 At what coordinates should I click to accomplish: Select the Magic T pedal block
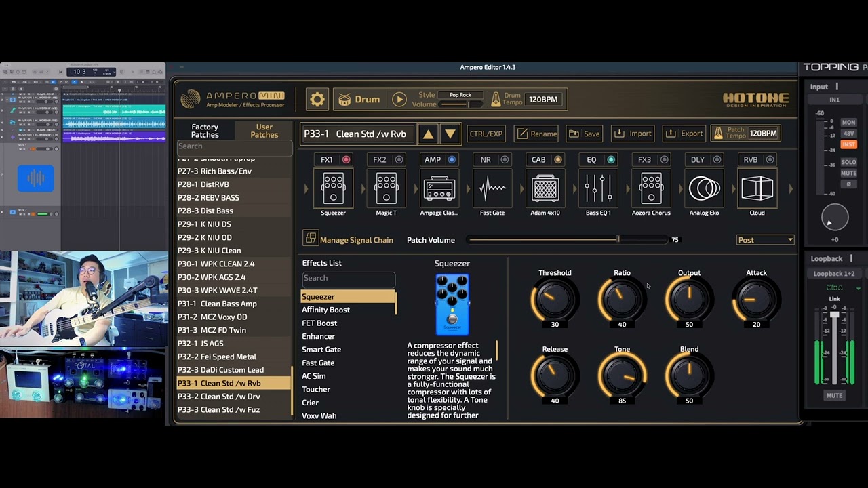386,188
